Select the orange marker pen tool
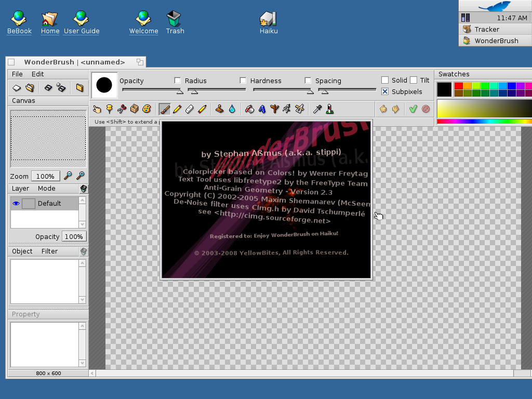532x399 pixels. tap(202, 109)
